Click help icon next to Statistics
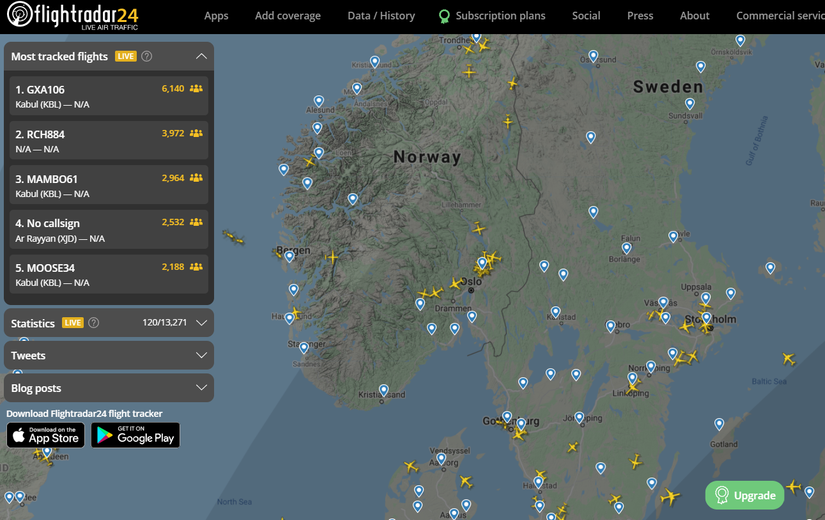Screen dimensions: 825x520 tap(94, 323)
